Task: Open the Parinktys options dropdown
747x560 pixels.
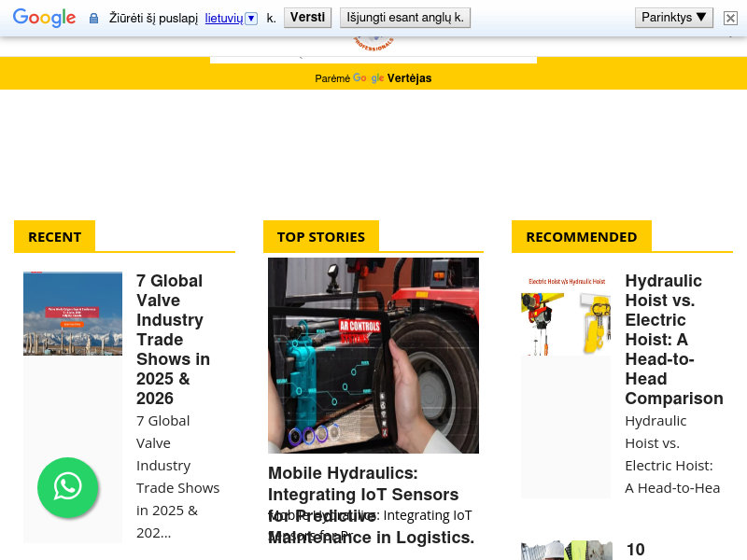Action: tap(673, 18)
